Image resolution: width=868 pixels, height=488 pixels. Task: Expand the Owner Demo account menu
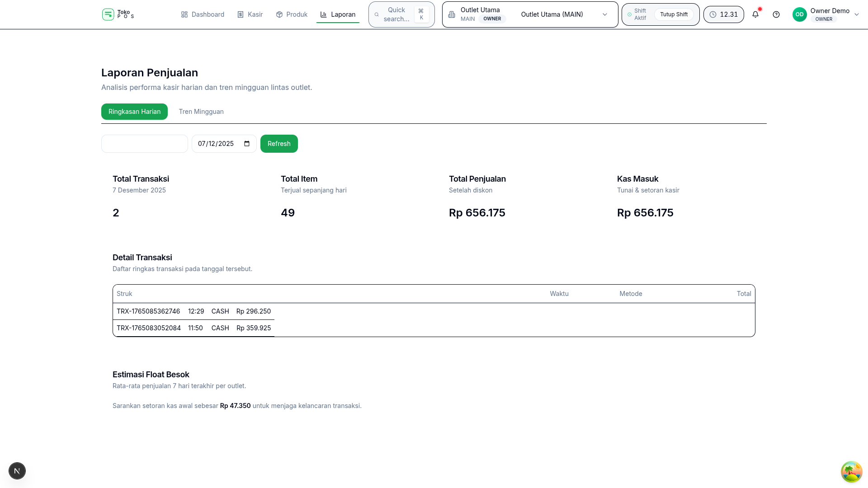(856, 14)
